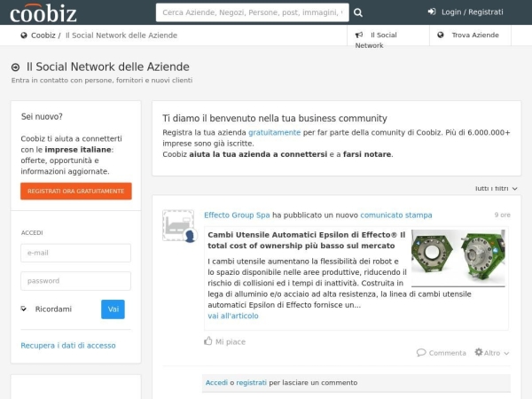This screenshot has width=532, height=399.
Task: Click the 'Sei nuovo?' heading
Action: point(42,117)
